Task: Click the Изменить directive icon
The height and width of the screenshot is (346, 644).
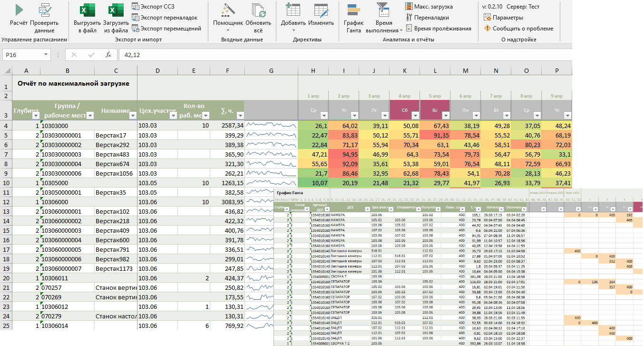Action: point(321,10)
